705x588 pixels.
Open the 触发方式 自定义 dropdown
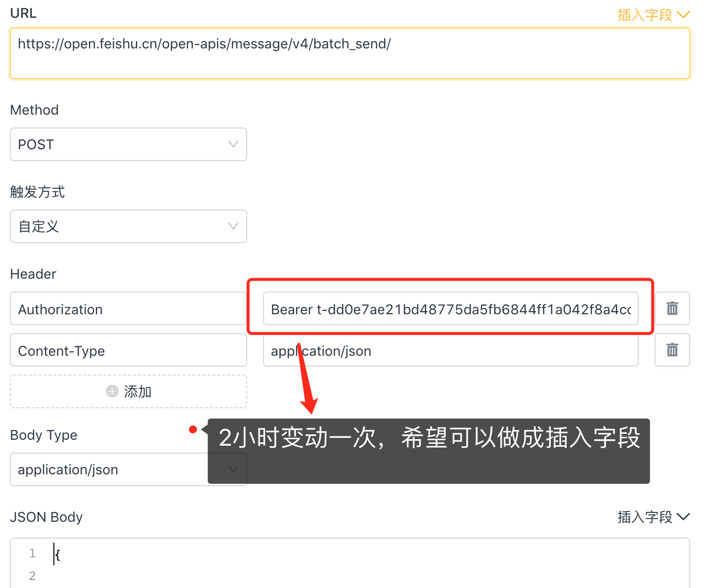coord(129,226)
